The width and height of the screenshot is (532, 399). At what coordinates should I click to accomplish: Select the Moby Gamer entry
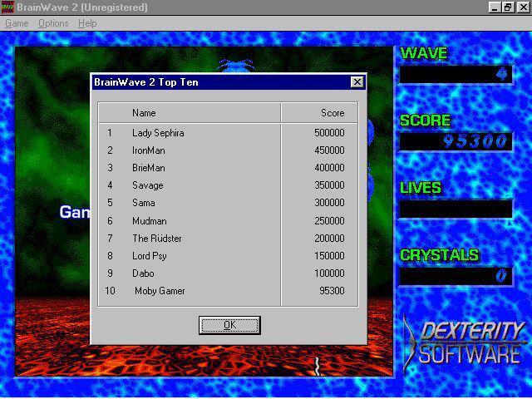160,291
